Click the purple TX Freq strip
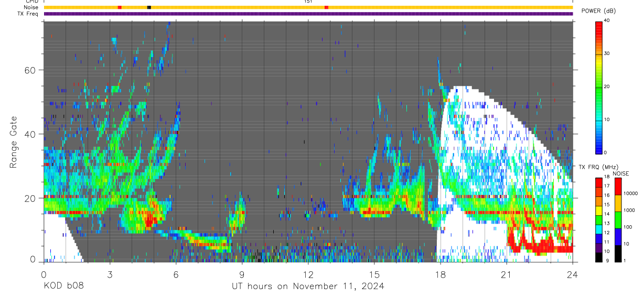The height and width of the screenshot is (297, 644). (308, 14)
